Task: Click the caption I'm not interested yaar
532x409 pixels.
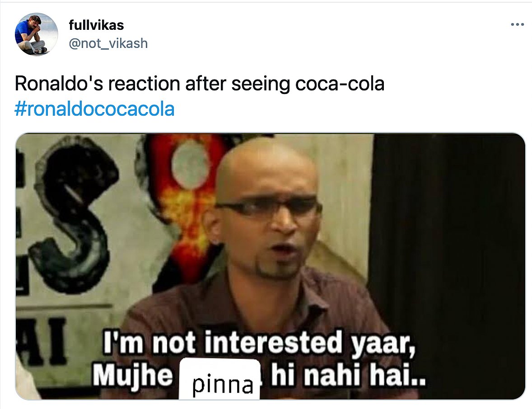Action: pos(259,343)
